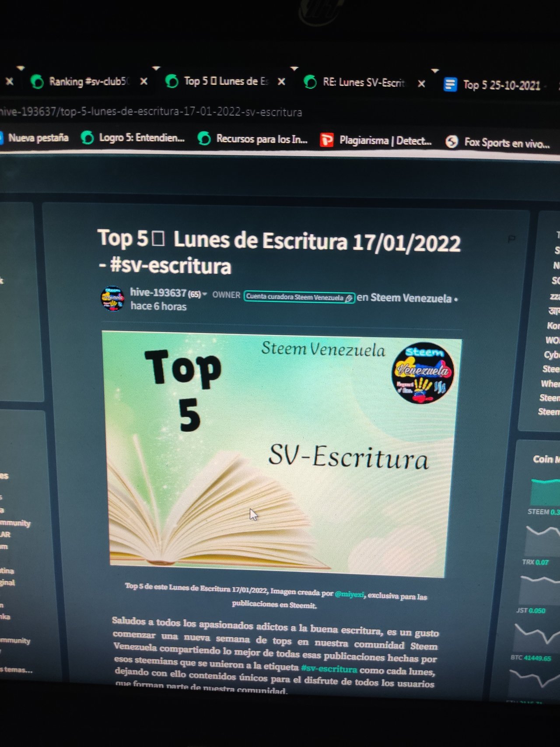
Task: Open the Fox Sports en vivo... bookmark
Action: pos(498,142)
